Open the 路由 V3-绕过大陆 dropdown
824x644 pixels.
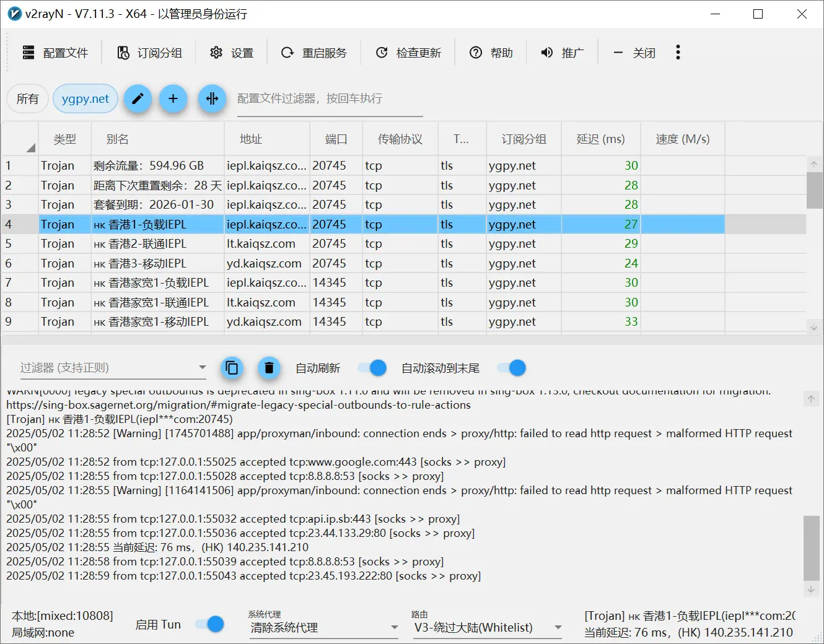tap(488, 627)
